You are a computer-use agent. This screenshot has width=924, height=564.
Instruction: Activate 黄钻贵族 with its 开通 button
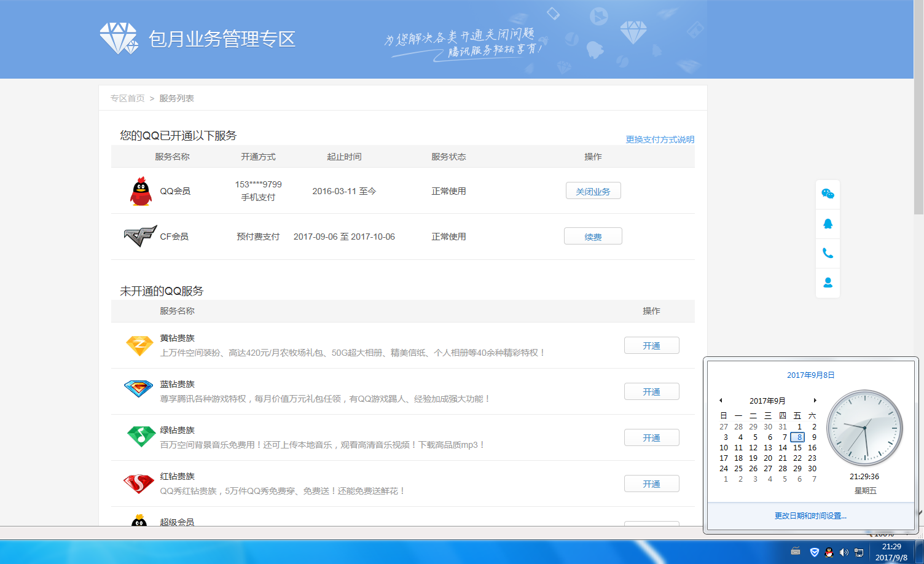(x=651, y=346)
